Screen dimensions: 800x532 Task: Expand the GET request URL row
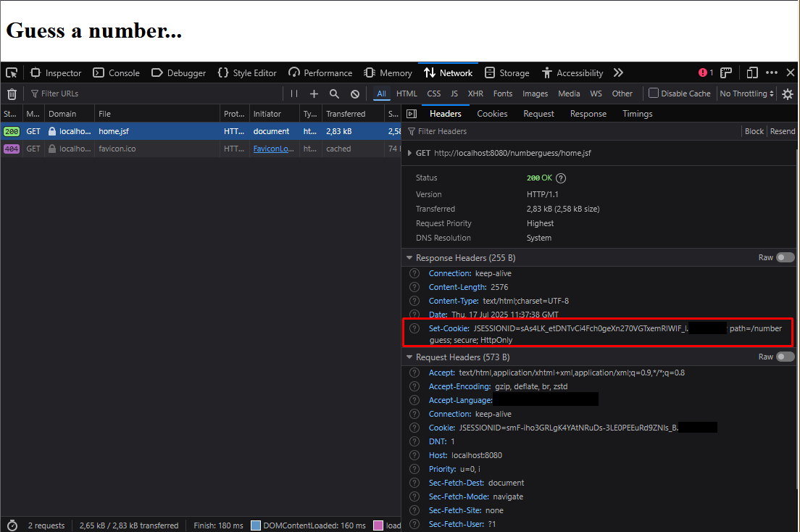[409, 153]
